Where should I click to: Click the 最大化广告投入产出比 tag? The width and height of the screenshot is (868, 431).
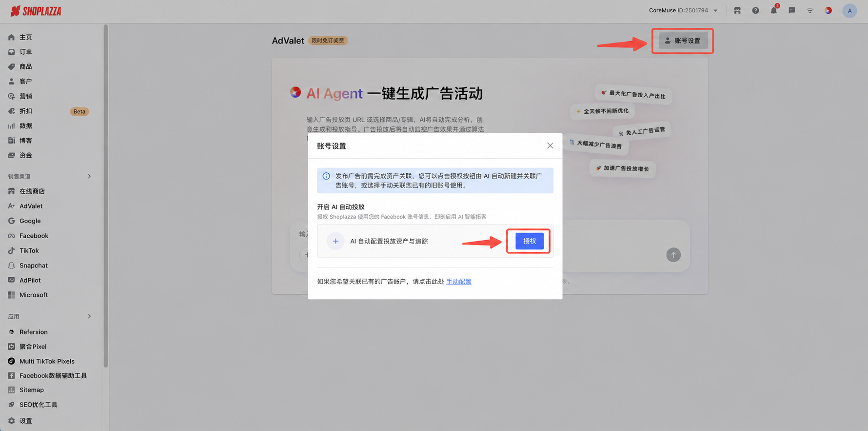click(633, 94)
